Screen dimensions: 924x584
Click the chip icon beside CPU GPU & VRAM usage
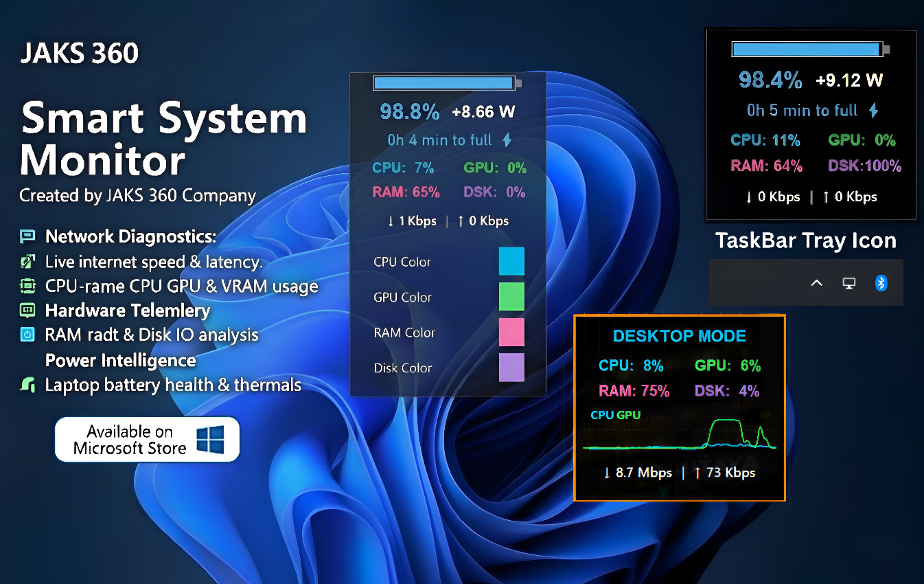[27, 286]
